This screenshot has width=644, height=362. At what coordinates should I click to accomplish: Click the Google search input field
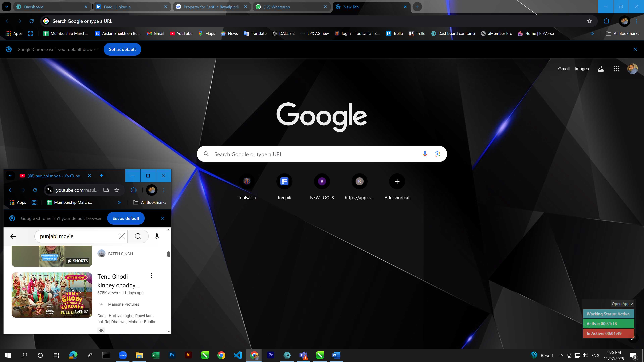tap(322, 154)
